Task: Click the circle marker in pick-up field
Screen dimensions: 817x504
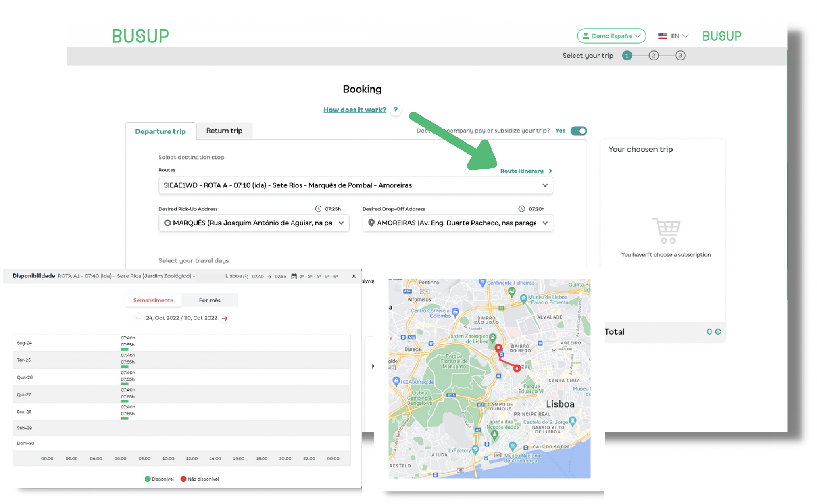Action: [x=167, y=223]
